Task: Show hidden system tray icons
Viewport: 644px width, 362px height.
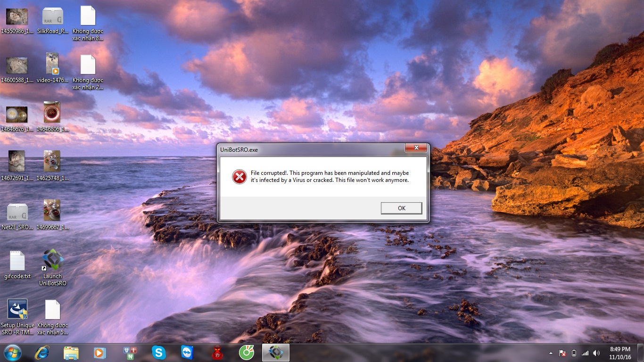Action: (551, 353)
